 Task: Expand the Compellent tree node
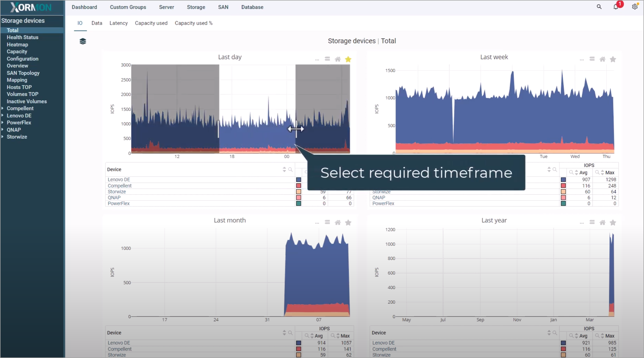3,108
